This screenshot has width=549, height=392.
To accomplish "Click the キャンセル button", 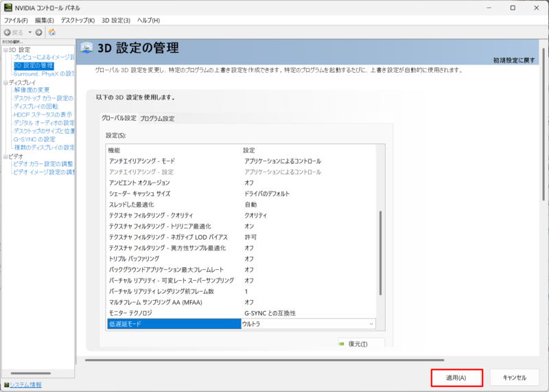I will click(514, 378).
